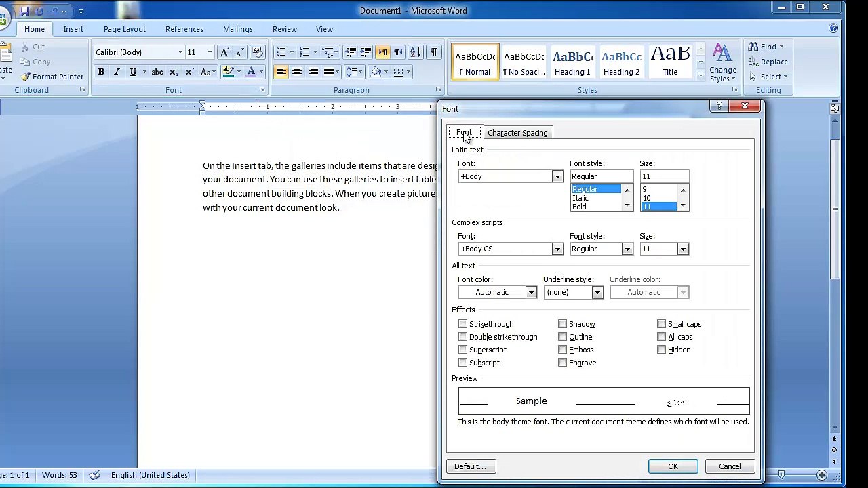Tick the Emboss checkbox
The image size is (868, 488).
point(563,350)
